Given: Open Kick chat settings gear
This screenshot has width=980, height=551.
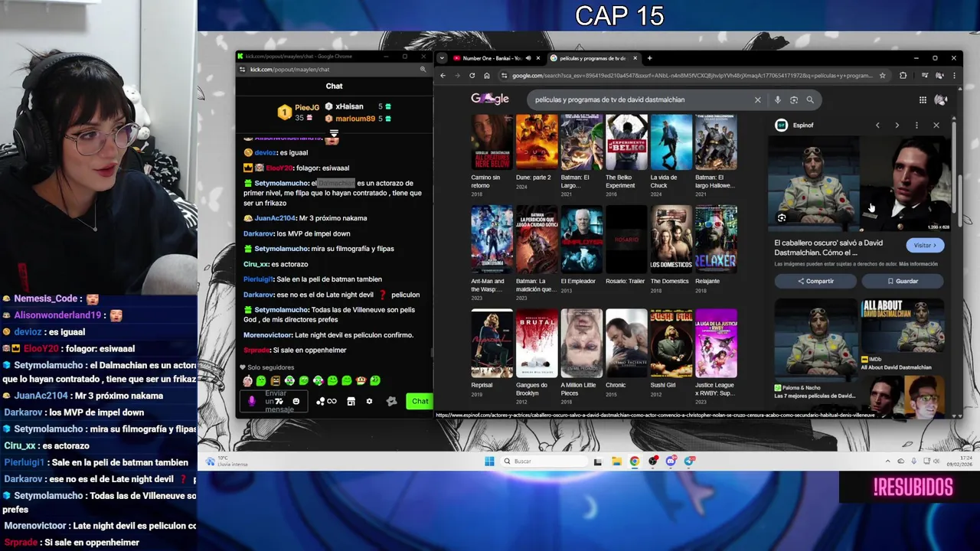Looking at the screenshot, I should coord(369,401).
